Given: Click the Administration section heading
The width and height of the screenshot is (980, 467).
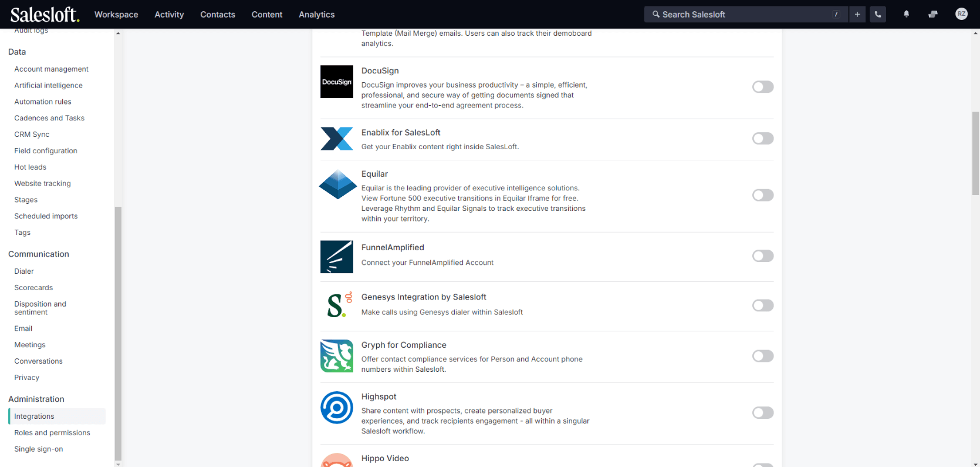Looking at the screenshot, I should point(36,399).
